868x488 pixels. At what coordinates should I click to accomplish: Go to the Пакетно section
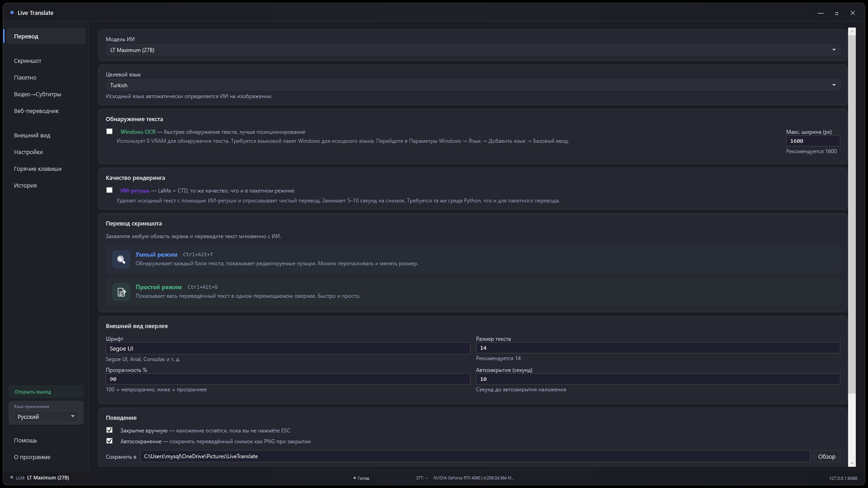click(46, 77)
